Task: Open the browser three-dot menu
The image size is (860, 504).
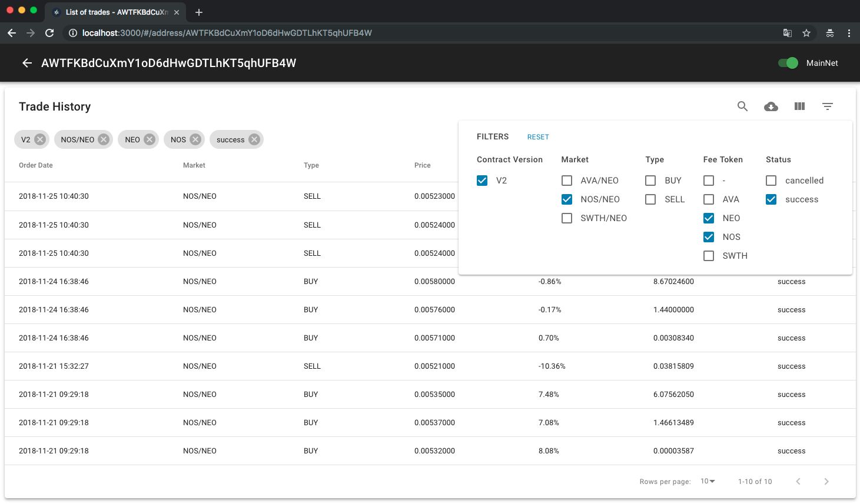Action: point(849,33)
